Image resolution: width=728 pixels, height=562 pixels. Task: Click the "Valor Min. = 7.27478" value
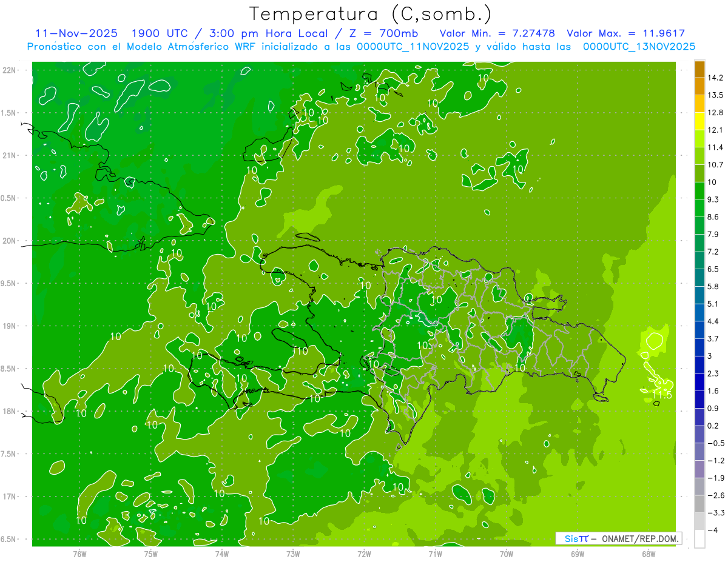496,33
